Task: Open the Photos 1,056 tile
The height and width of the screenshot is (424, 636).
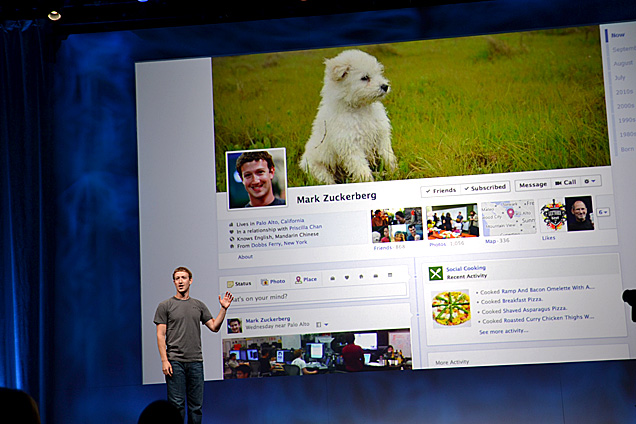Action: [x=453, y=222]
